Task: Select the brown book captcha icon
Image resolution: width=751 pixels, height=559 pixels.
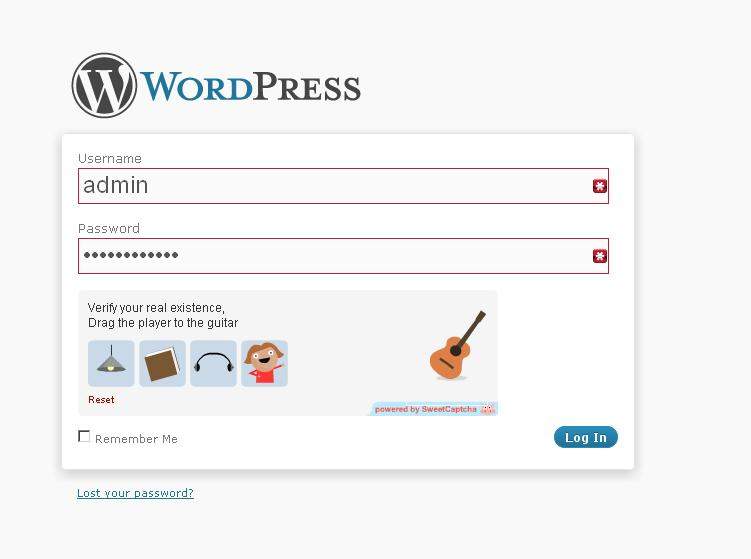Action: pos(162,364)
